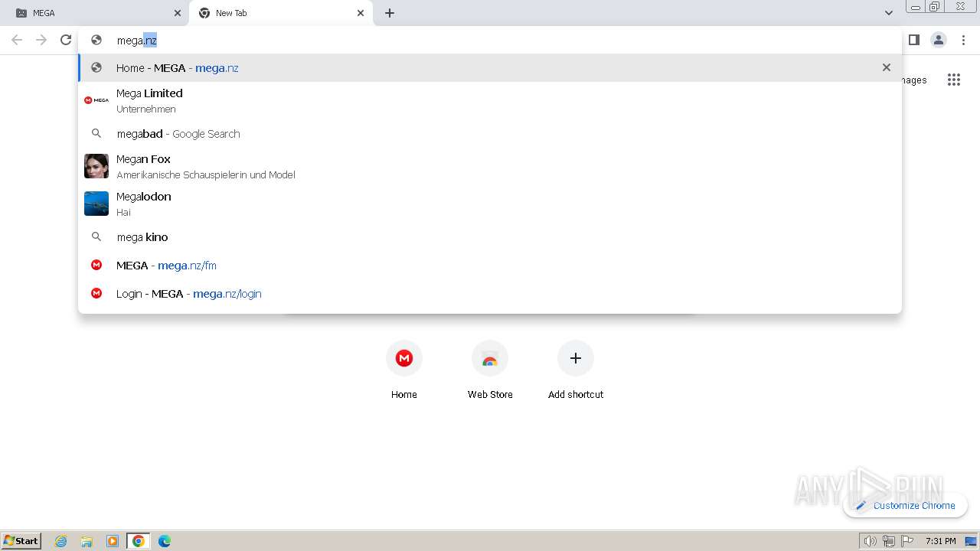The height and width of the screenshot is (551, 980).
Task: Click the address bar with mega.nz
Action: 490,41
